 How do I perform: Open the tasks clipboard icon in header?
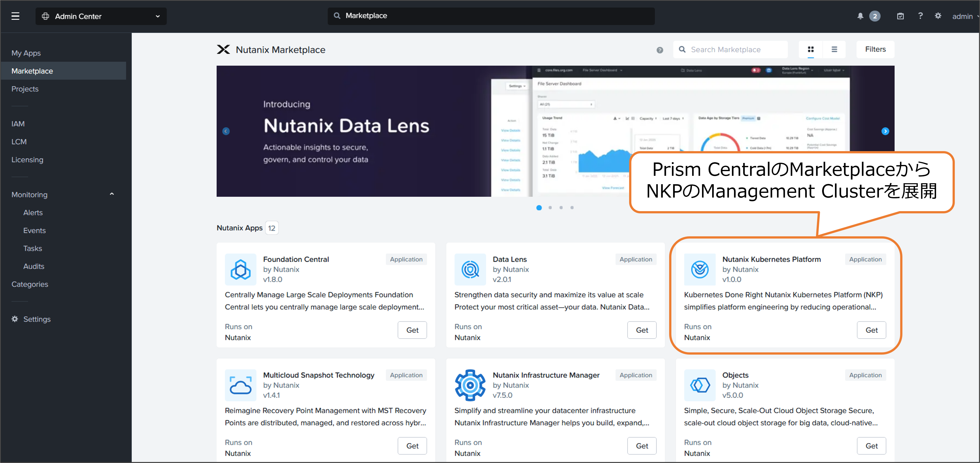click(900, 16)
